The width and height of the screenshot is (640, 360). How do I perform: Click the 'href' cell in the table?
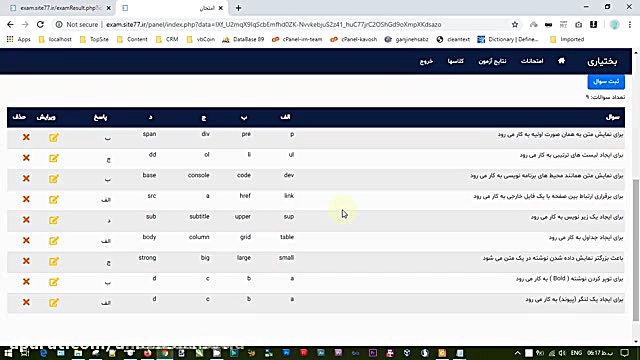[245, 196]
